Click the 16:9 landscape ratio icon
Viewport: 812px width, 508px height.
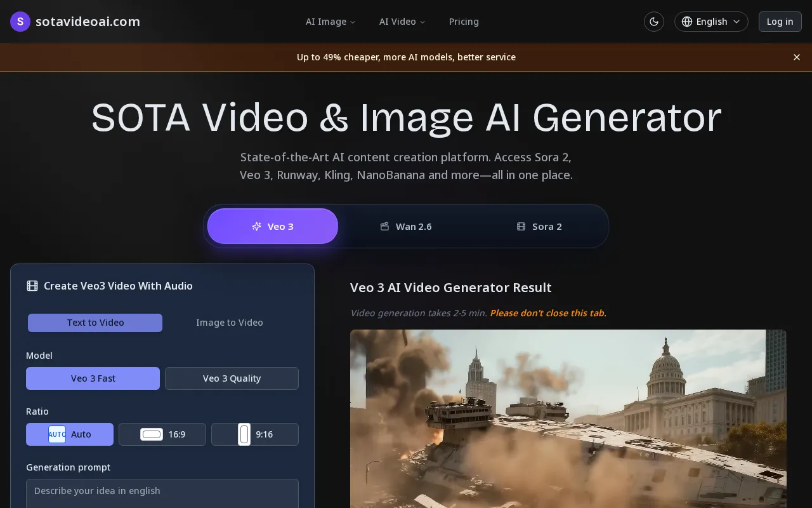[x=152, y=434]
